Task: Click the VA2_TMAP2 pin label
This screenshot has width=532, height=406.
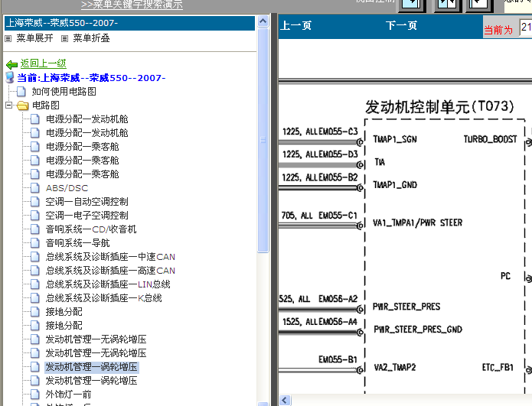Action: pos(395,367)
